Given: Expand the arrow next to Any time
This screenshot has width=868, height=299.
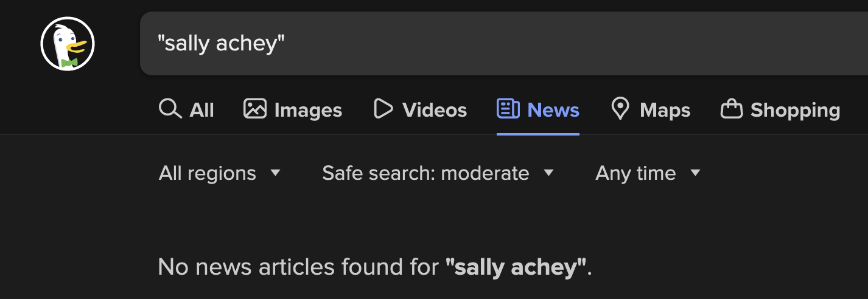Looking at the screenshot, I should pyautogui.click(x=695, y=173).
